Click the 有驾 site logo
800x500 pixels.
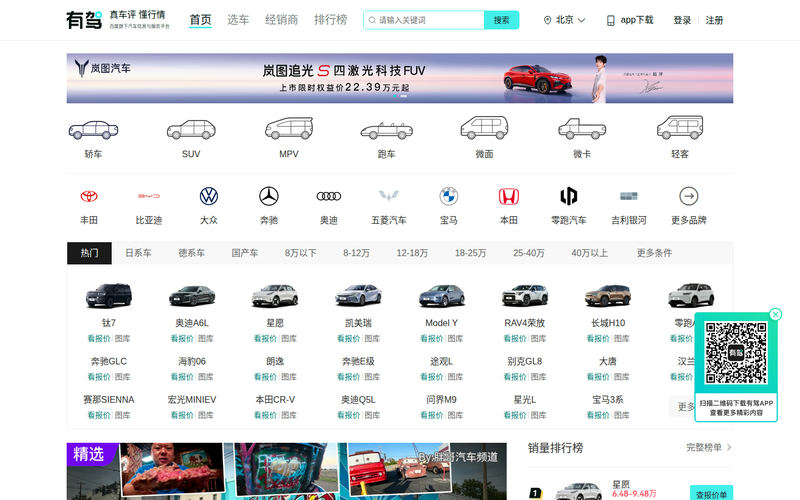[84, 20]
